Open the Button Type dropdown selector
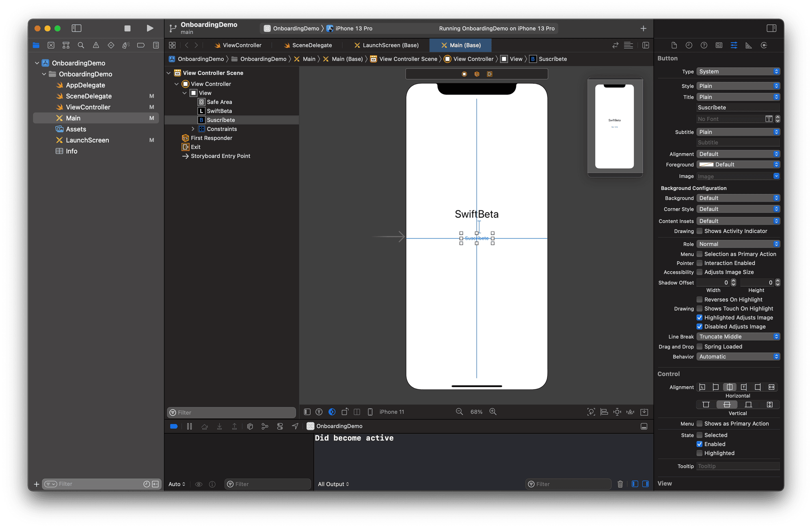Image resolution: width=812 pixels, height=528 pixels. [x=740, y=71]
